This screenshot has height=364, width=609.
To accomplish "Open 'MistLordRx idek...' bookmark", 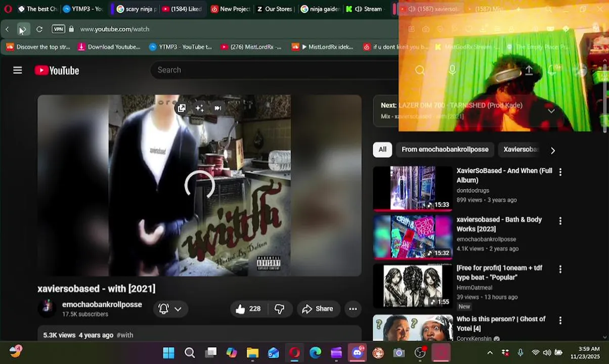I will pyautogui.click(x=323, y=47).
